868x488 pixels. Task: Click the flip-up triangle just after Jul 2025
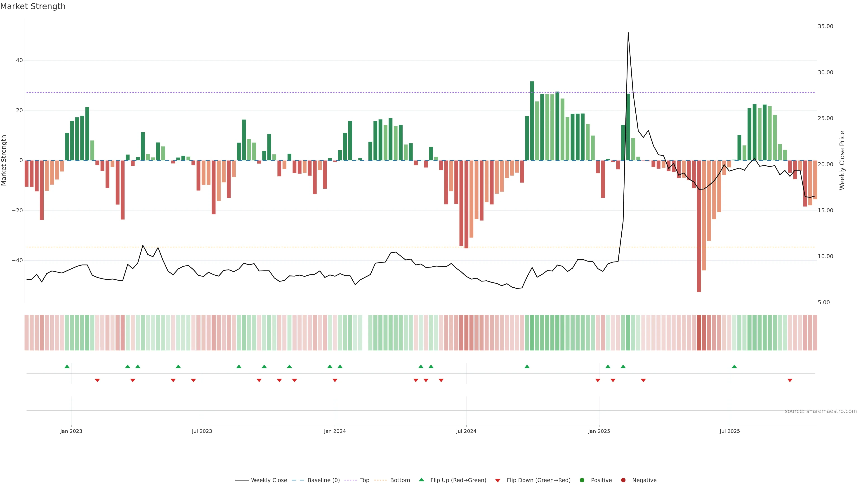(x=734, y=366)
